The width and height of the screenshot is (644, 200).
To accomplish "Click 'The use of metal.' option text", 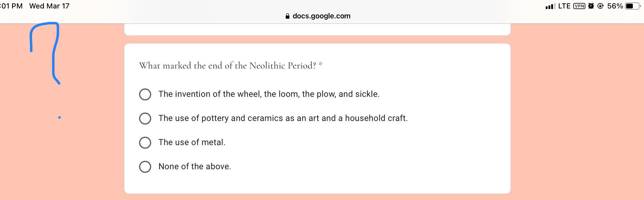I will [x=192, y=142].
